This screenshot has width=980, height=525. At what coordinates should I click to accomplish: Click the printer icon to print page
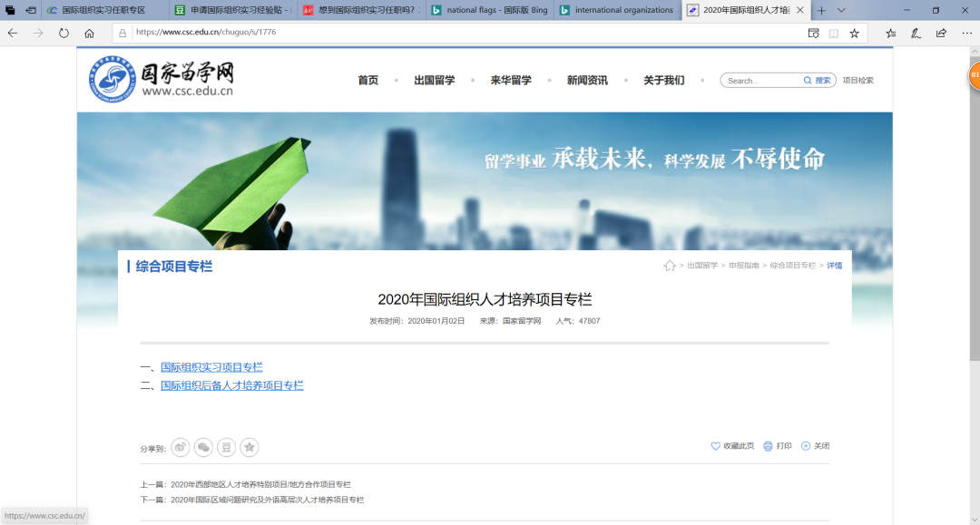[768, 446]
